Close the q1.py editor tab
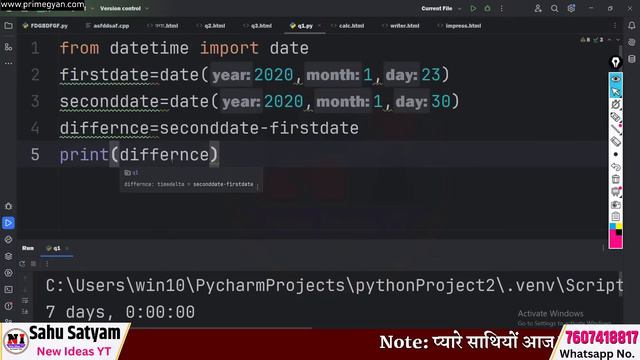The height and width of the screenshot is (360, 640). click(x=319, y=26)
